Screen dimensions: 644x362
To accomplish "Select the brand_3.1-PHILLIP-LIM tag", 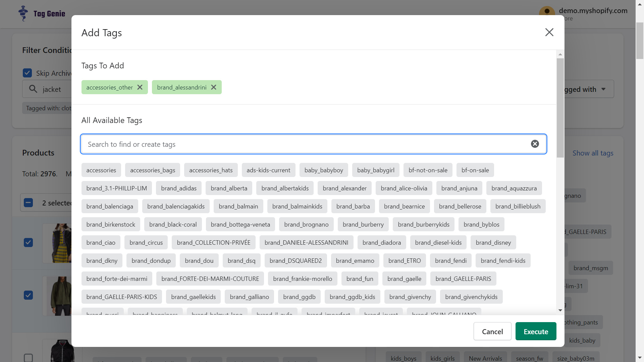I will click(x=116, y=188).
